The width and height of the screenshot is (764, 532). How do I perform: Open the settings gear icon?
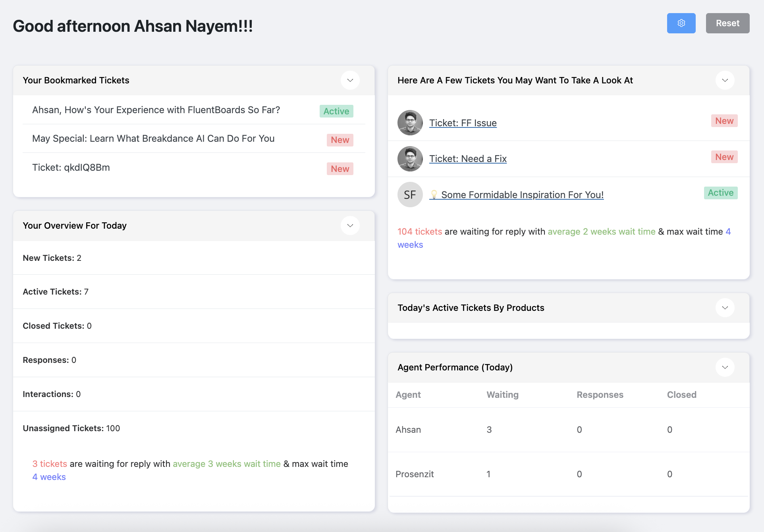coord(681,23)
